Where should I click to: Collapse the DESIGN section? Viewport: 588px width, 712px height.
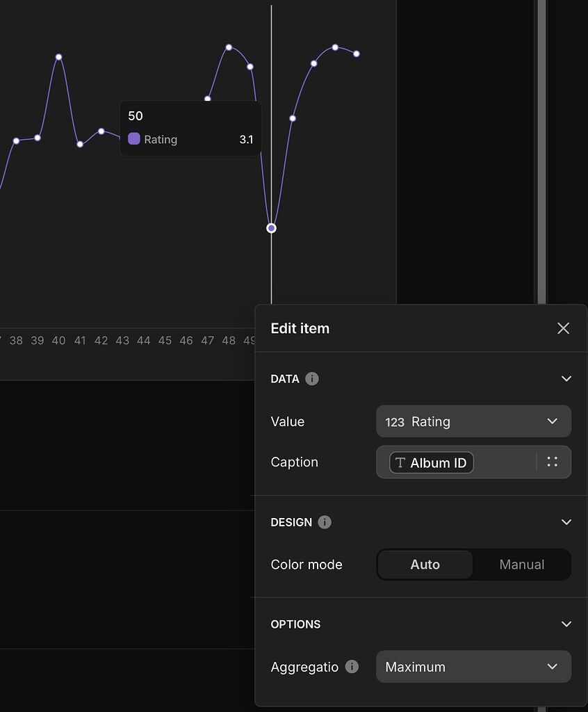566,522
